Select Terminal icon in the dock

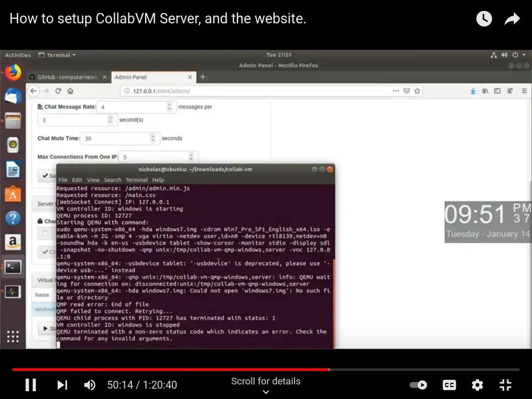13,267
